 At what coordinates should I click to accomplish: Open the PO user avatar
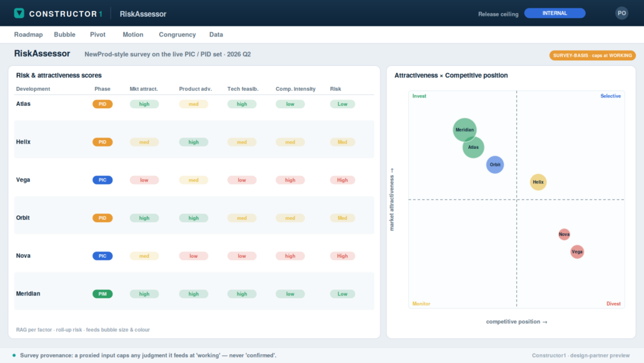[621, 13]
